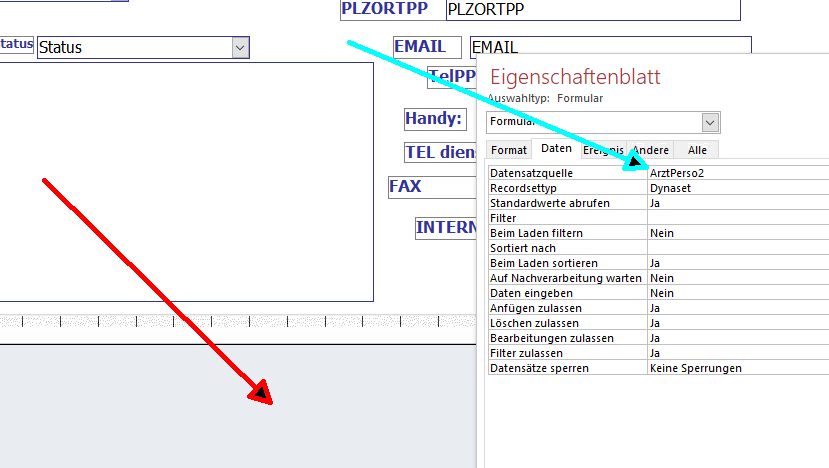Click the empty Filter property value cell
Viewport: 829px width, 468px height.
[x=738, y=218]
